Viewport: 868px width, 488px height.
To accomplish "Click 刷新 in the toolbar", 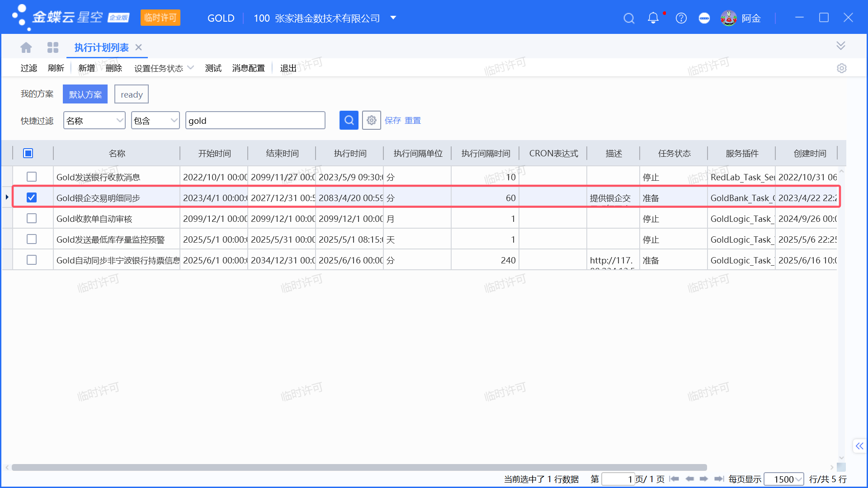I will click(x=56, y=68).
